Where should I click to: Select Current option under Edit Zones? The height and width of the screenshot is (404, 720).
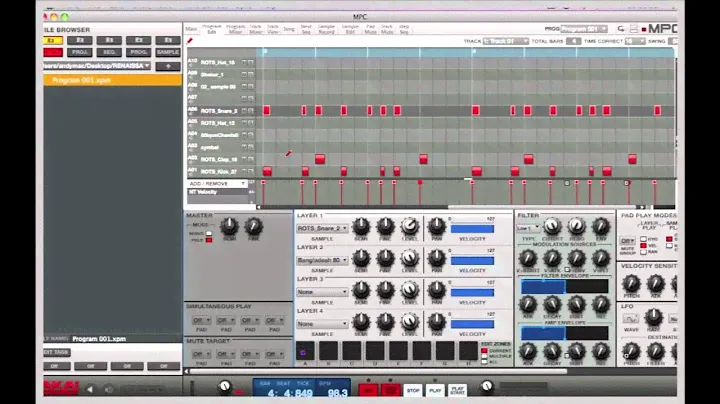coord(486,349)
